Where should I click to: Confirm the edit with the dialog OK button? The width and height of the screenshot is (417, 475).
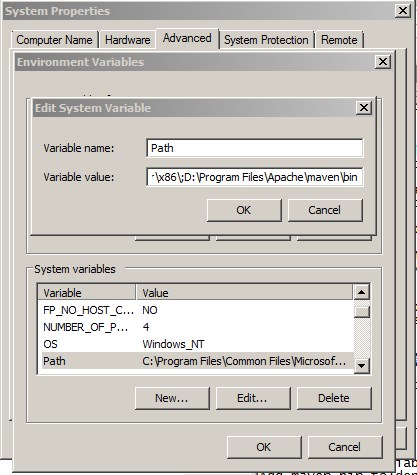click(244, 210)
